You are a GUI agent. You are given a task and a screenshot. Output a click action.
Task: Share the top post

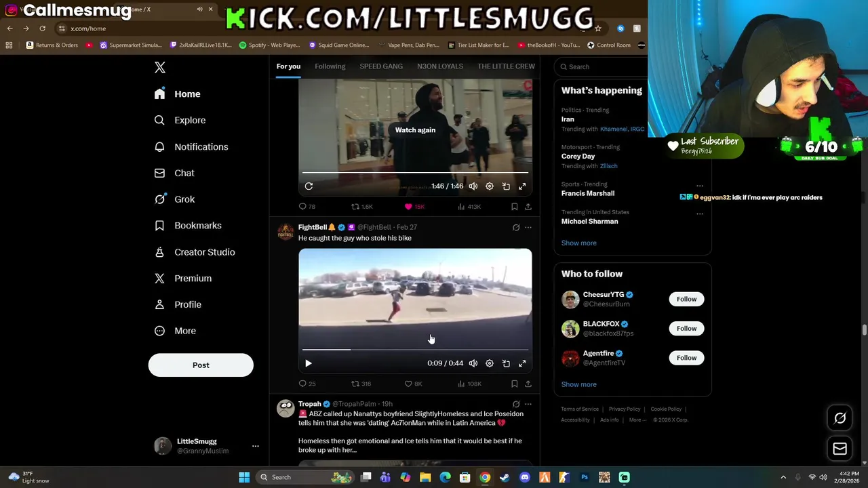pyautogui.click(x=528, y=207)
